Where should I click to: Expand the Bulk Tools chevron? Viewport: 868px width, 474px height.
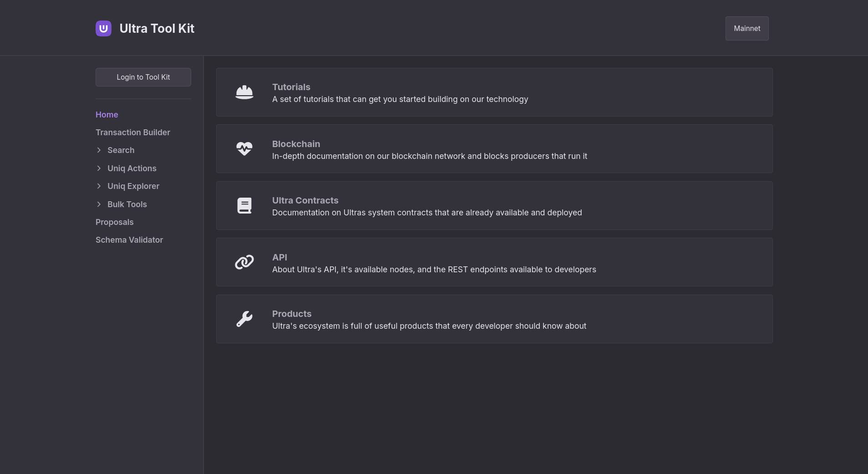(99, 204)
